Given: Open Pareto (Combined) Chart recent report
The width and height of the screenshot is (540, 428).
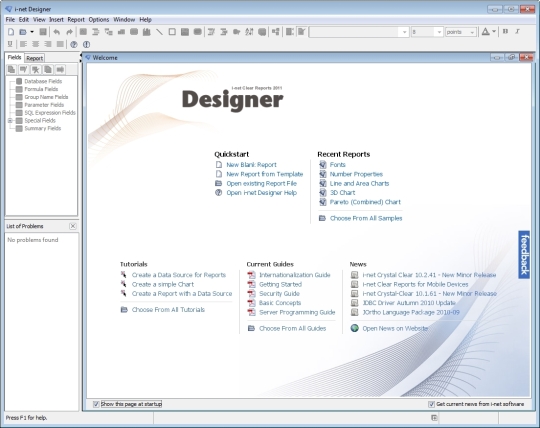Looking at the screenshot, I should 365,202.
